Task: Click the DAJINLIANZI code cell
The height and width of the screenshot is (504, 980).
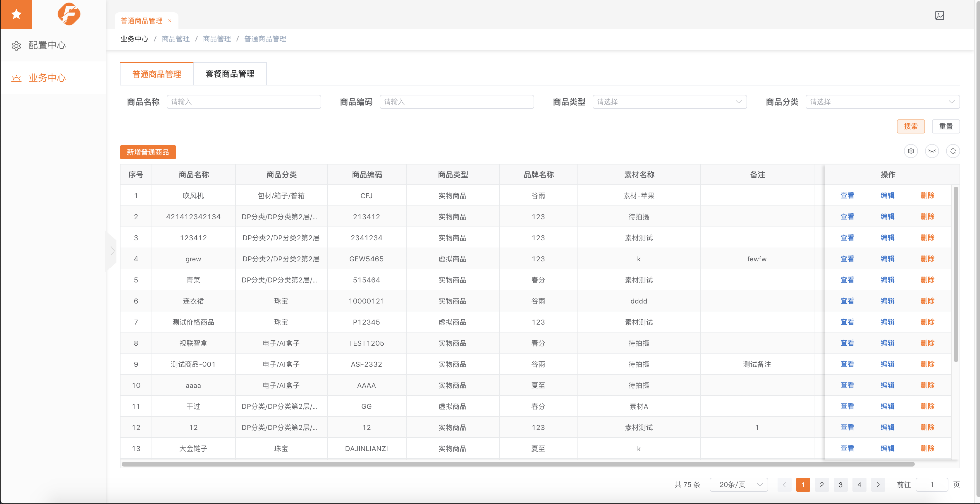Action: pos(366,448)
